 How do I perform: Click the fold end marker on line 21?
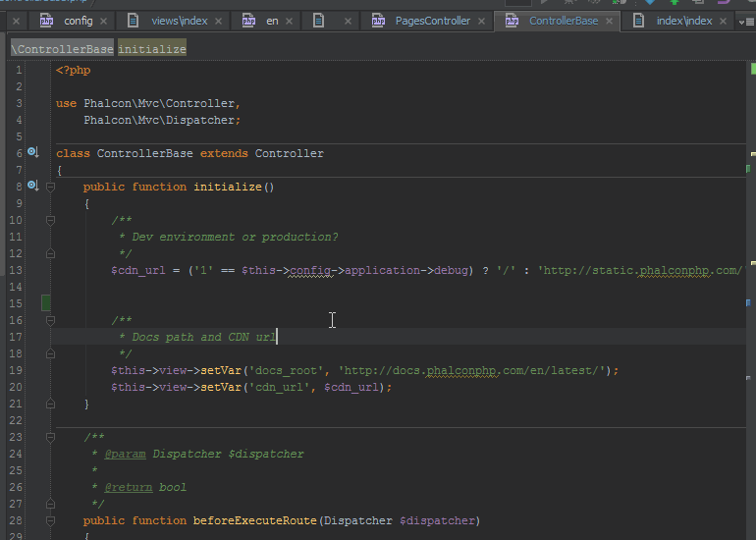pyautogui.click(x=50, y=405)
